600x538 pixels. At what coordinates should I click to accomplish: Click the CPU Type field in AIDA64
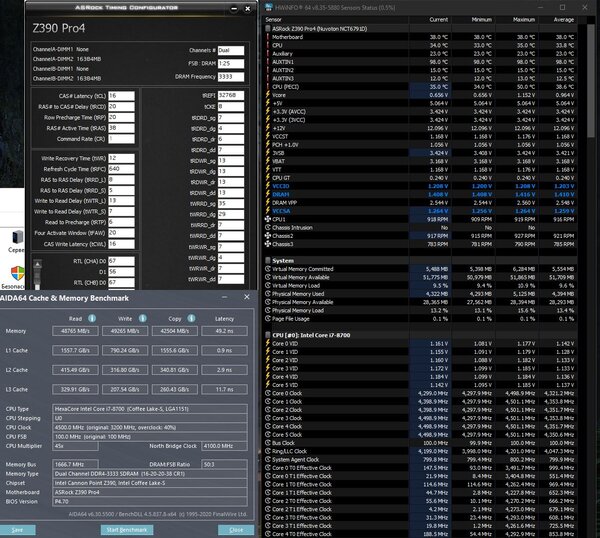(150, 409)
